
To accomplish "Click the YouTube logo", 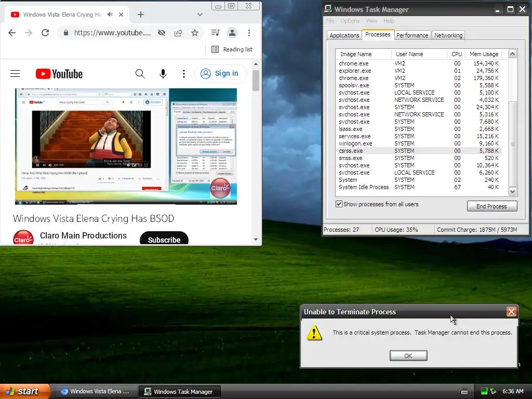I will tap(59, 74).
